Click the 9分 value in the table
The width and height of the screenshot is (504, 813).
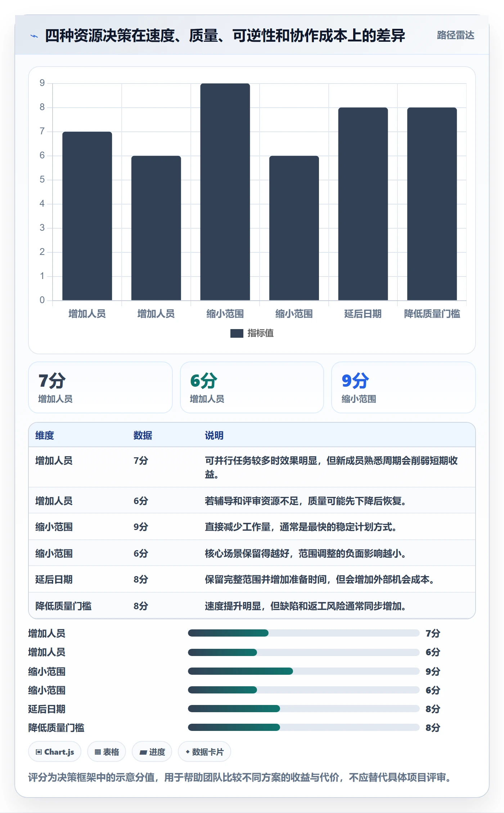pos(141,527)
